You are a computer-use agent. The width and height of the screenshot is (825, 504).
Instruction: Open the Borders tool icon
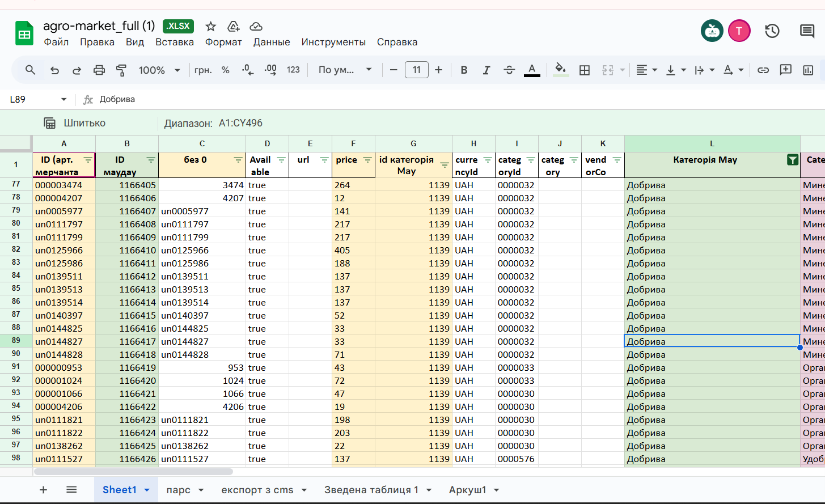pyautogui.click(x=585, y=70)
